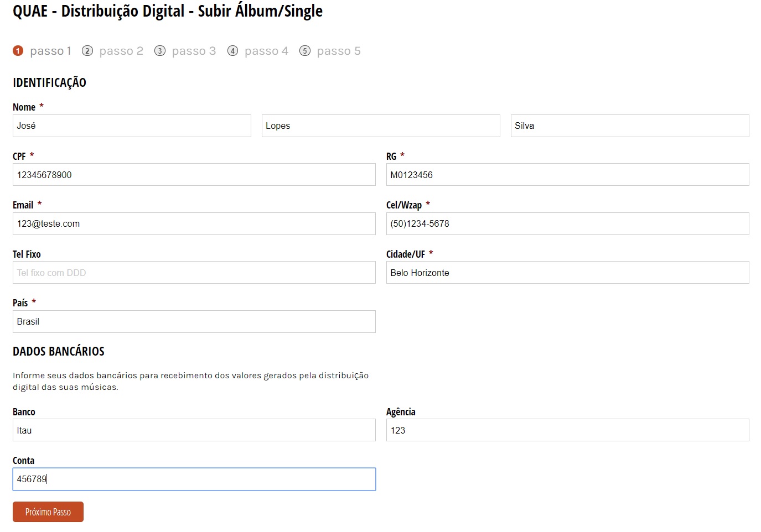
Task: Click the empty Tel Fixo field
Action: click(x=194, y=273)
